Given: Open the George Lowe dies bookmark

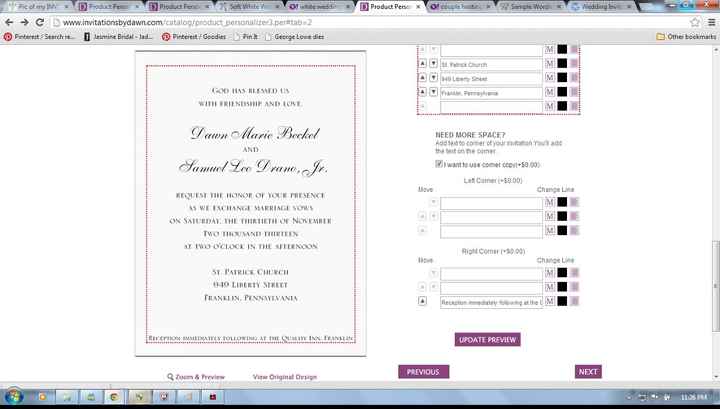Looking at the screenshot, I should [294, 37].
